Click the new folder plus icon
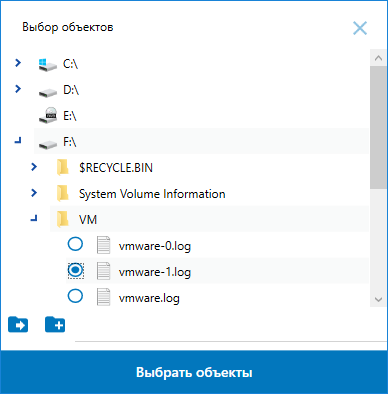Viewport: 388px width, 394px height. tap(55, 324)
